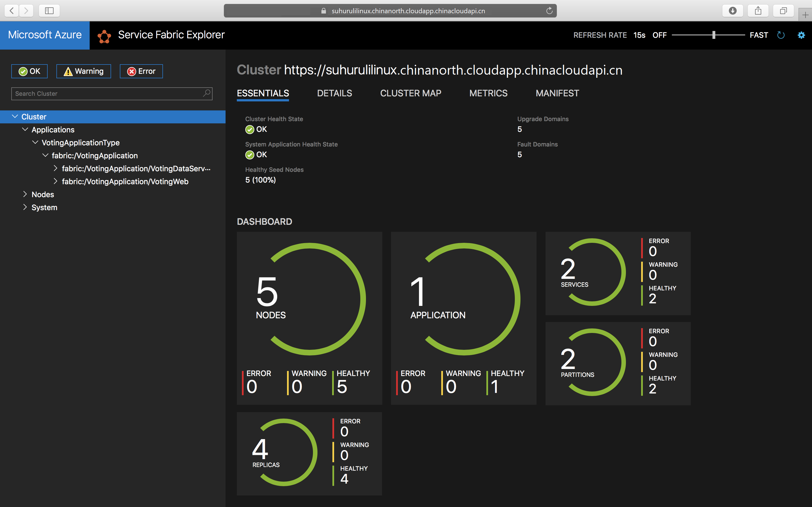The image size is (812, 507).
Task: Click the Search Cluster input field
Action: 107,94
